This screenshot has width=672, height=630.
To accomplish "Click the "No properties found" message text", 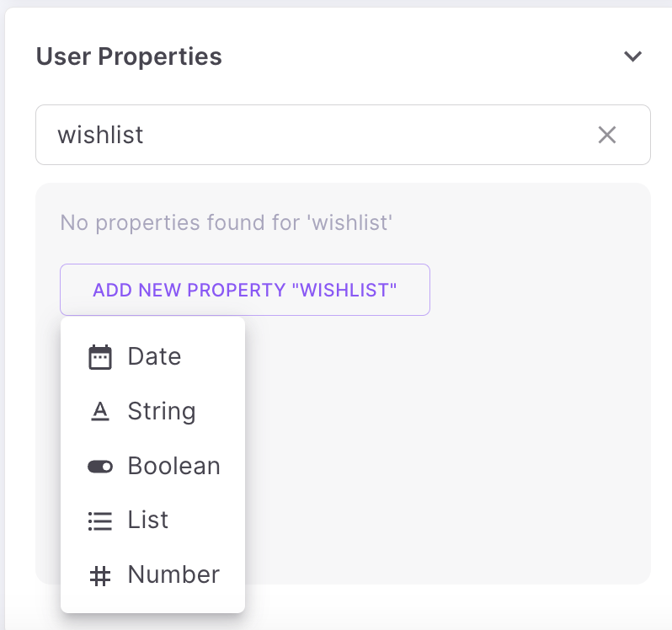I will point(227,223).
